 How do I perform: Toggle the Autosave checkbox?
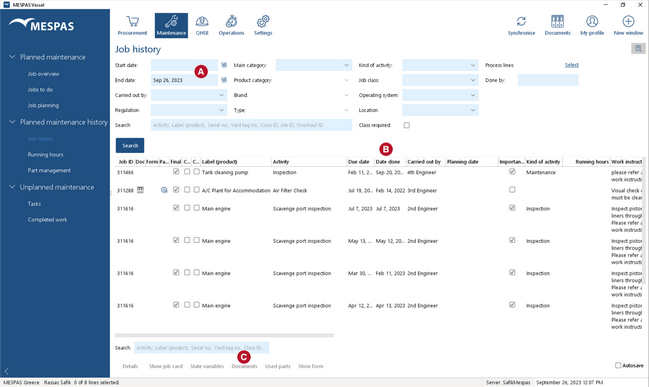[618, 365]
